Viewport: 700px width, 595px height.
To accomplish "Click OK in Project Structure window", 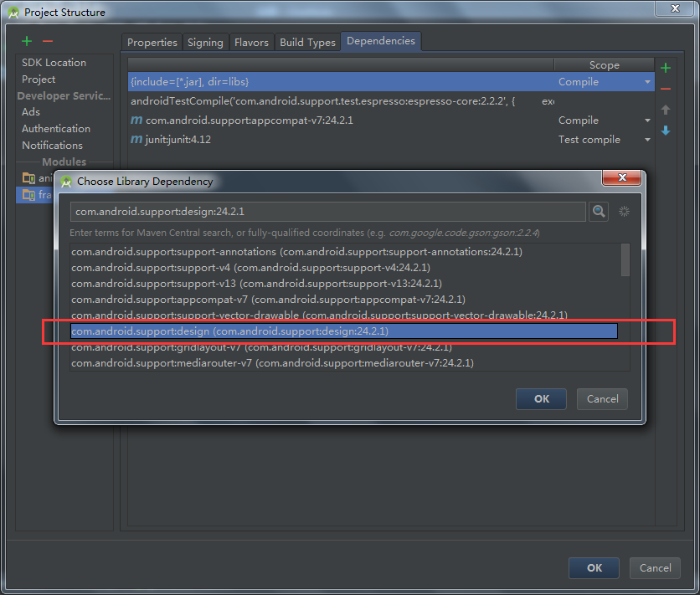I will [x=594, y=567].
